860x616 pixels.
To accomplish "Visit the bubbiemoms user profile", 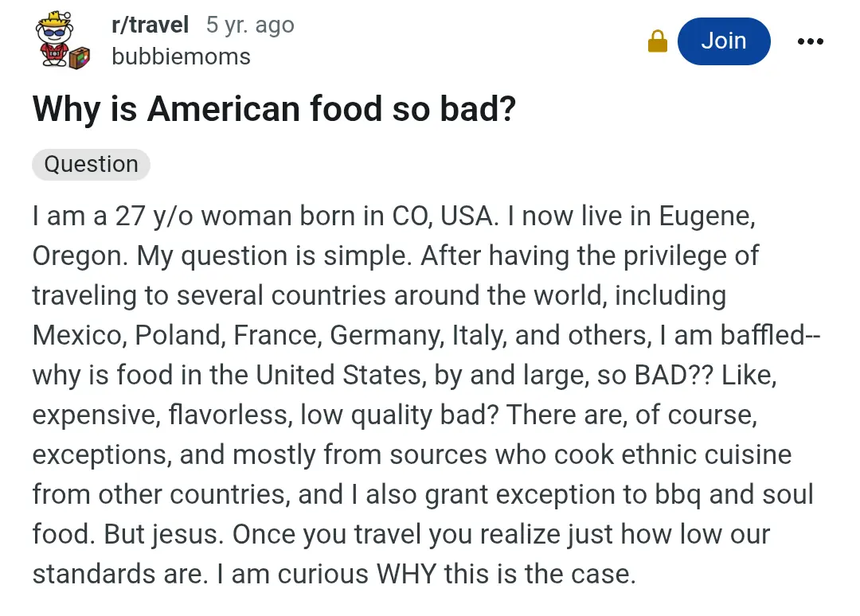I will click(x=181, y=57).
